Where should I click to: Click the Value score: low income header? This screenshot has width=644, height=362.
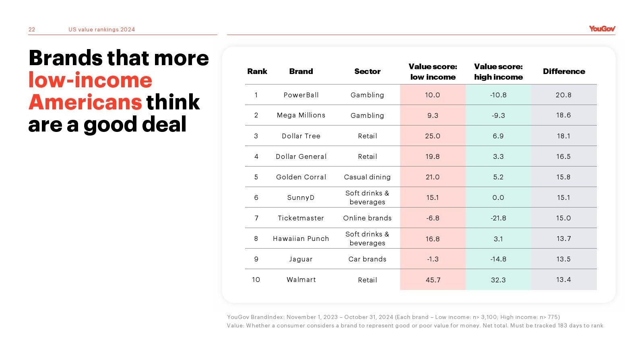tap(433, 72)
